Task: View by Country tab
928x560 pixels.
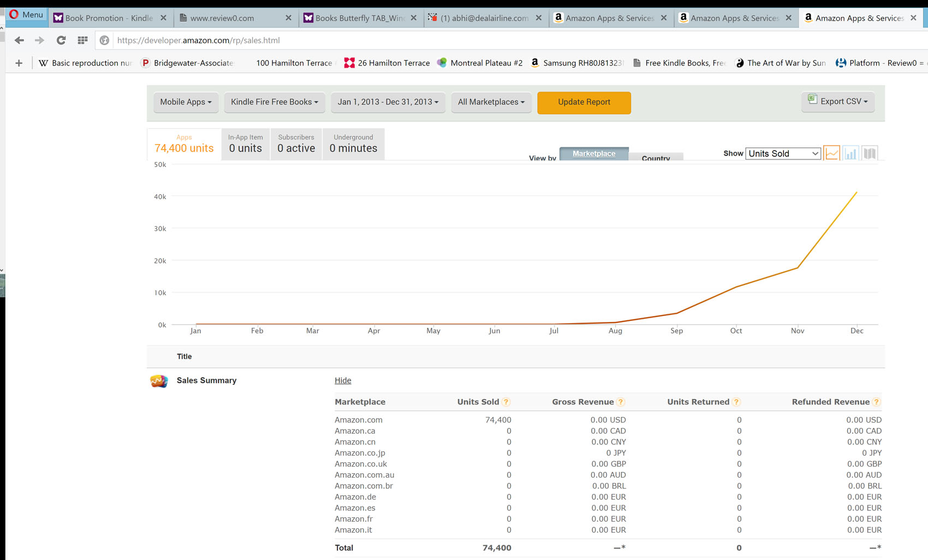Action: coord(656,157)
